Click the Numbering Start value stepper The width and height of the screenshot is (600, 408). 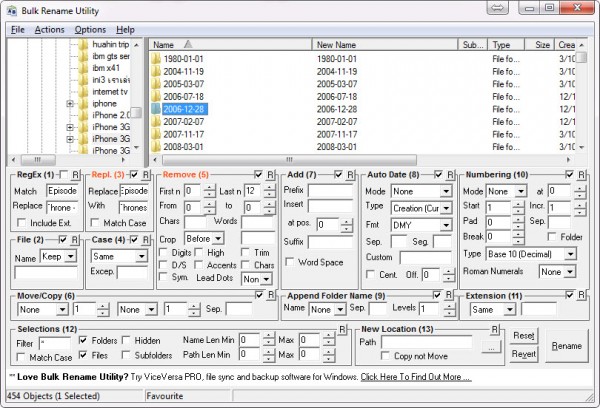[x=518, y=207]
